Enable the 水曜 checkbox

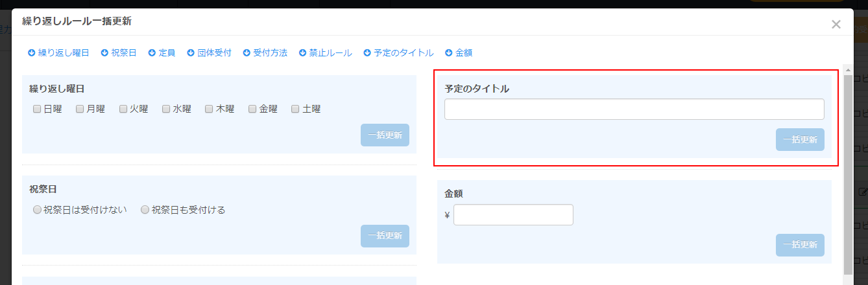click(x=166, y=109)
